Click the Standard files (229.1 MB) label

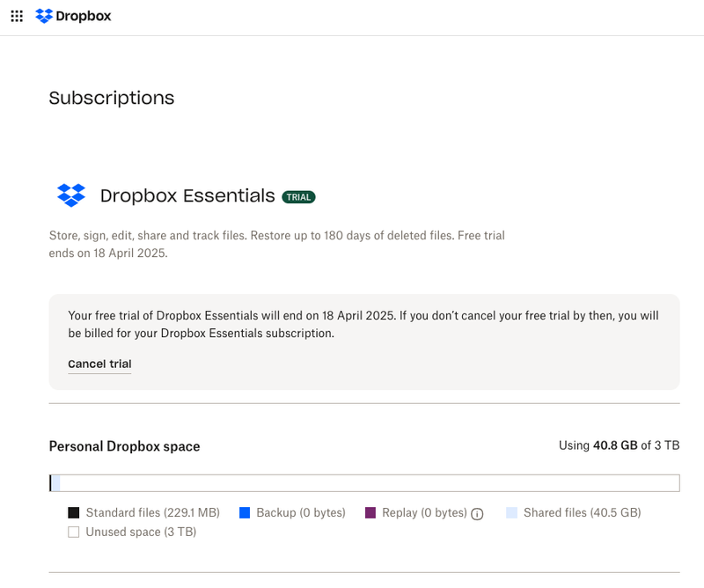coord(152,512)
